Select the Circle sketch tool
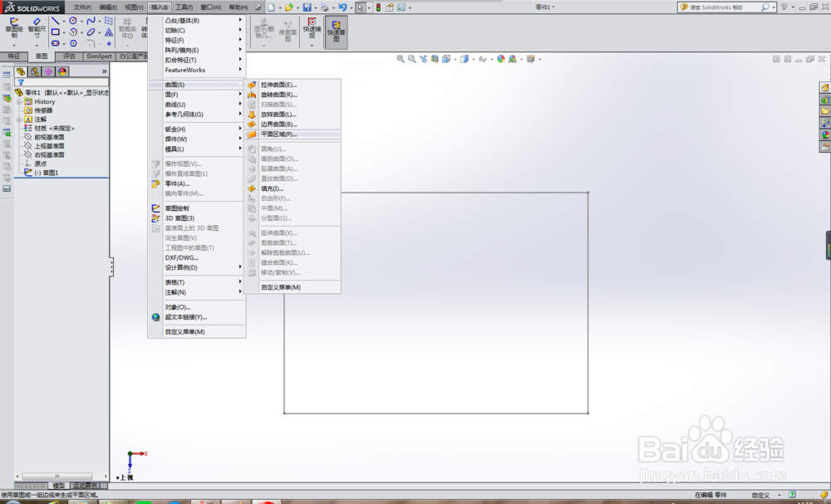 pyautogui.click(x=73, y=22)
